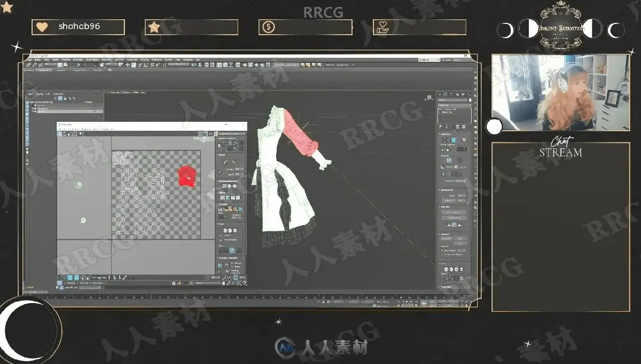
Task: Click the Select and Move tool icon
Action: (128, 65)
